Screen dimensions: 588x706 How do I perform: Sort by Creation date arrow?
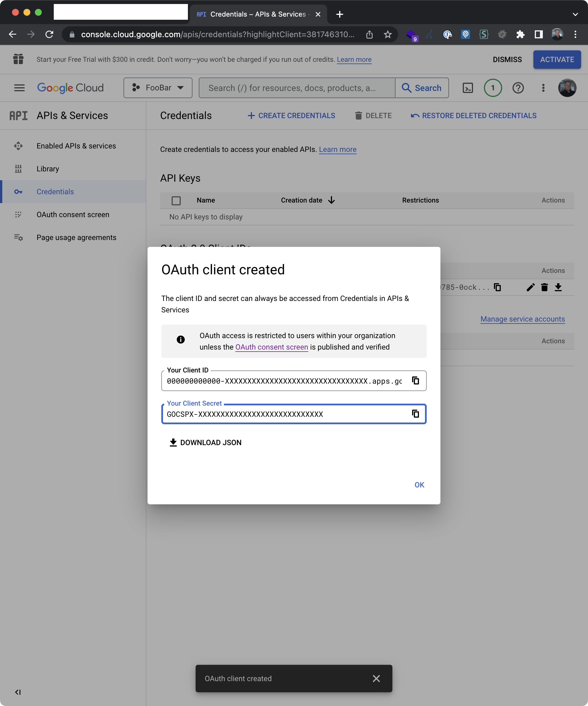pyautogui.click(x=331, y=200)
